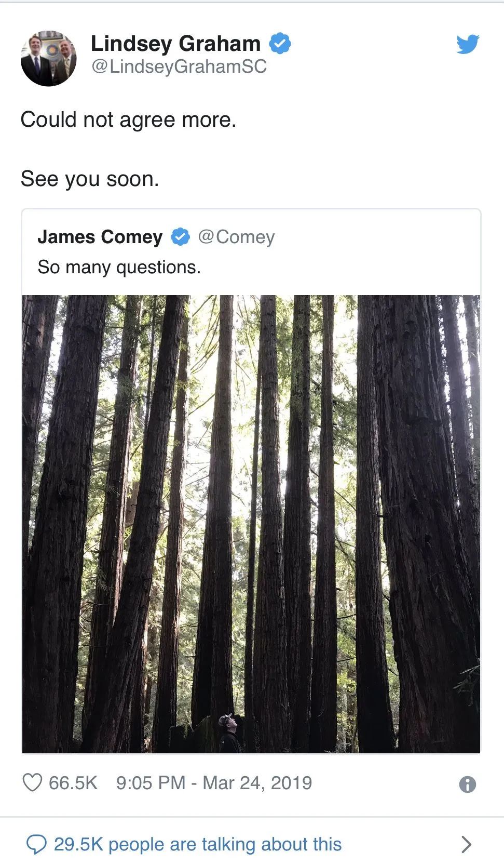The height and width of the screenshot is (865, 504).
Task: Like the tweet with the heart icon
Action: coord(32,782)
